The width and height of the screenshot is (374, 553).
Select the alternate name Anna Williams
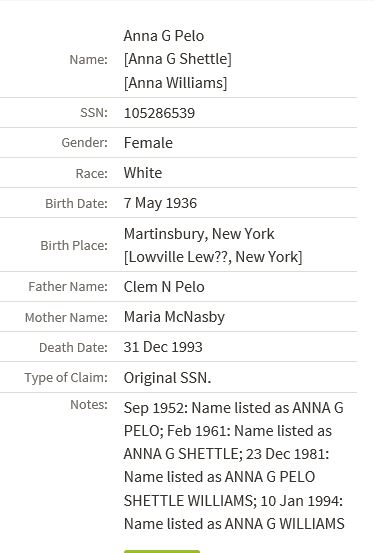coord(175,83)
